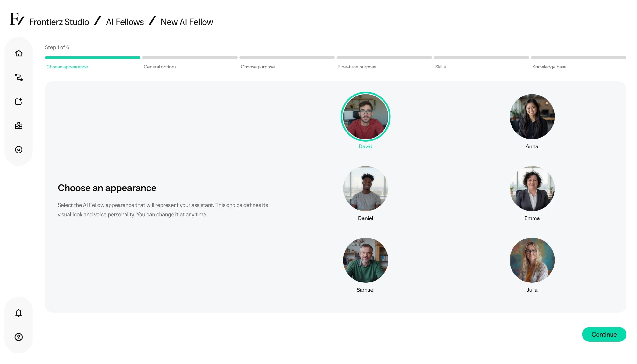Open the workflow route icon in sidebar

tap(18, 77)
